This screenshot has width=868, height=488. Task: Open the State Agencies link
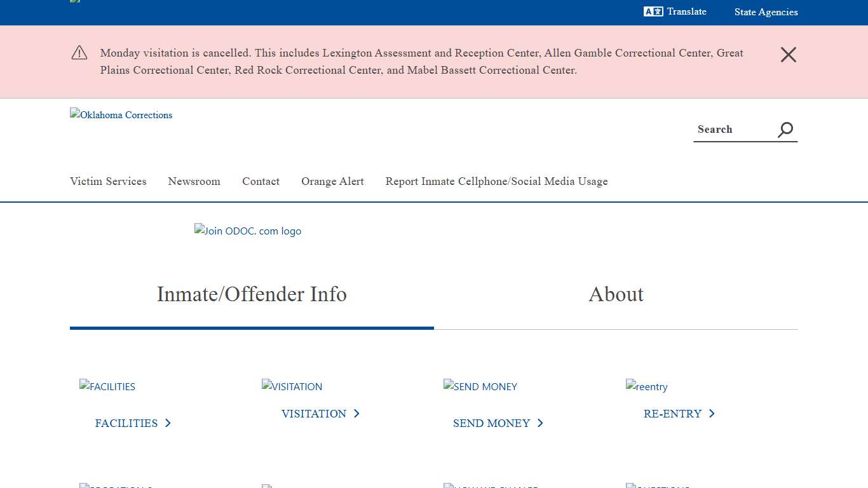(x=766, y=11)
